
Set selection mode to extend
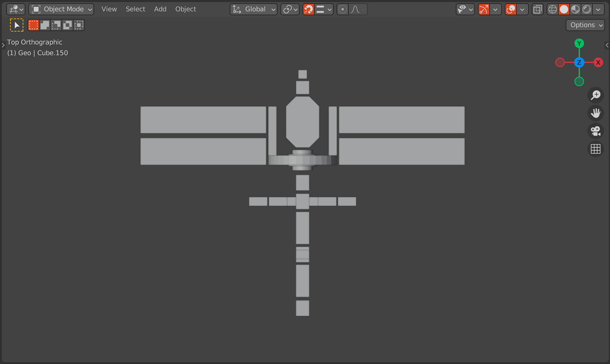45,25
